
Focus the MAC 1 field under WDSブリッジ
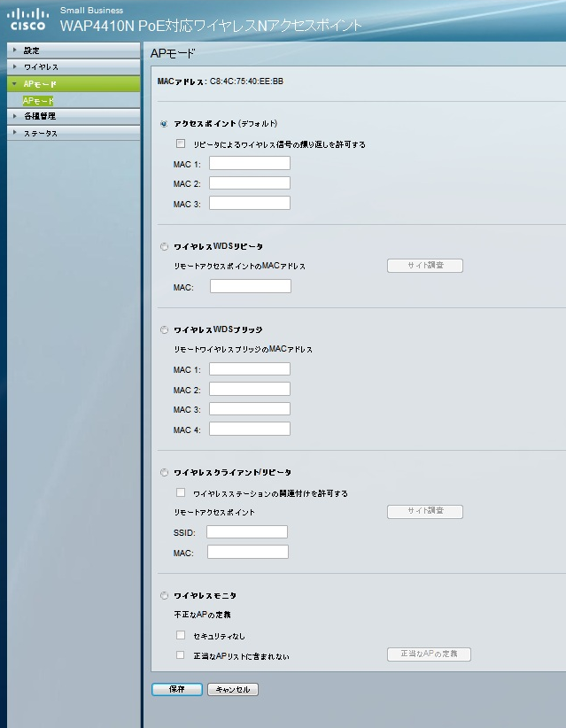[249, 369]
